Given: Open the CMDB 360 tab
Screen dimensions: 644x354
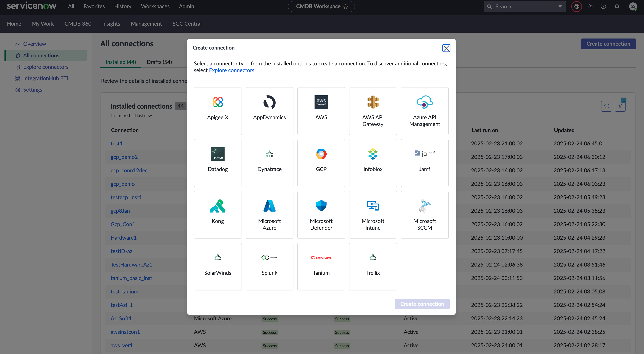Looking at the screenshot, I should pyautogui.click(x=78, y=24).
